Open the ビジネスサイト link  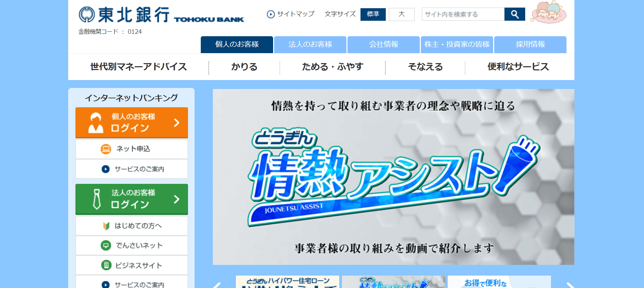[x=132, y=265]
